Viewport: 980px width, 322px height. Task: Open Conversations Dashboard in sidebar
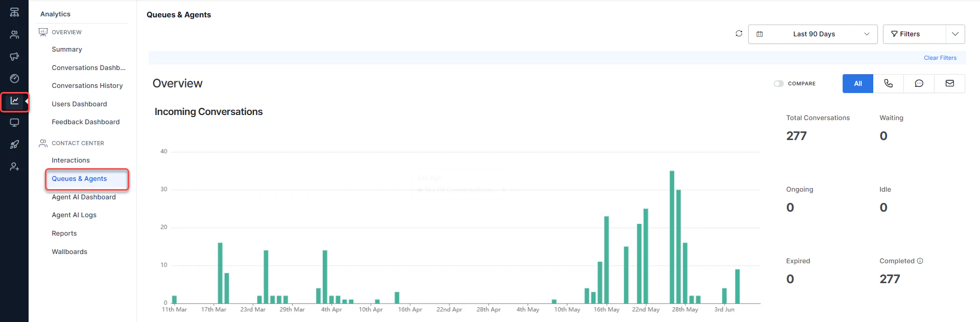(88, 67)
